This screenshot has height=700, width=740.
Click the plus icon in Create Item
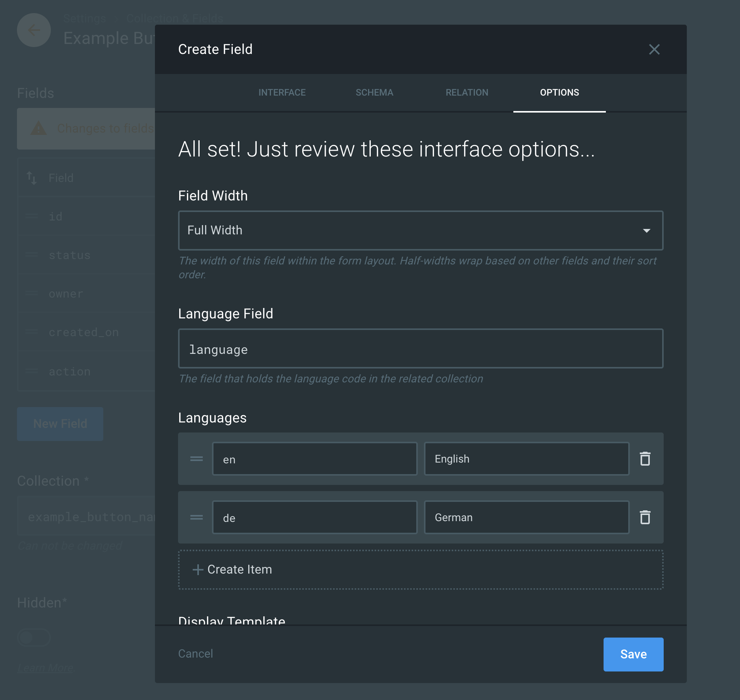pyautogui.click(x=198, y=570)
